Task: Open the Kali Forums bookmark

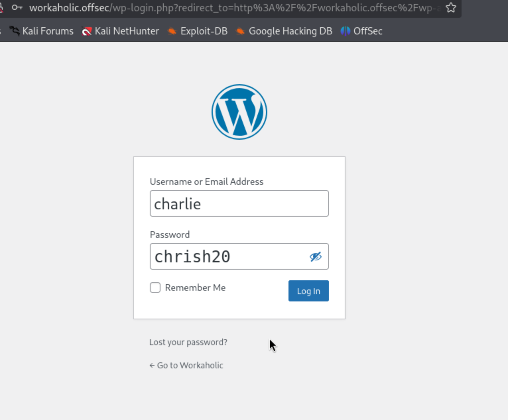Action: pos(41,31)
